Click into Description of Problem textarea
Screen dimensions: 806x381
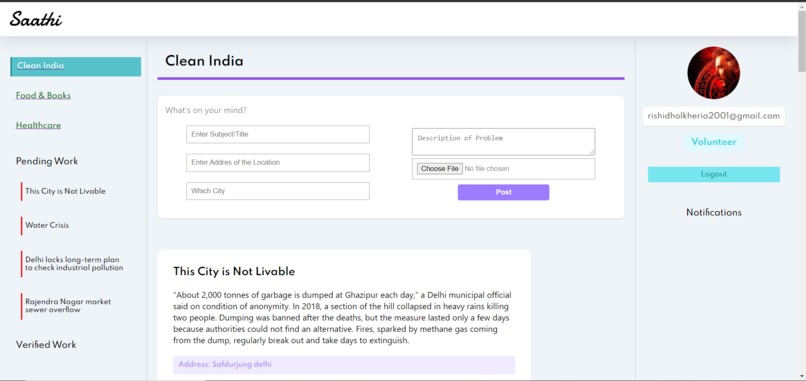click(503, 141)
